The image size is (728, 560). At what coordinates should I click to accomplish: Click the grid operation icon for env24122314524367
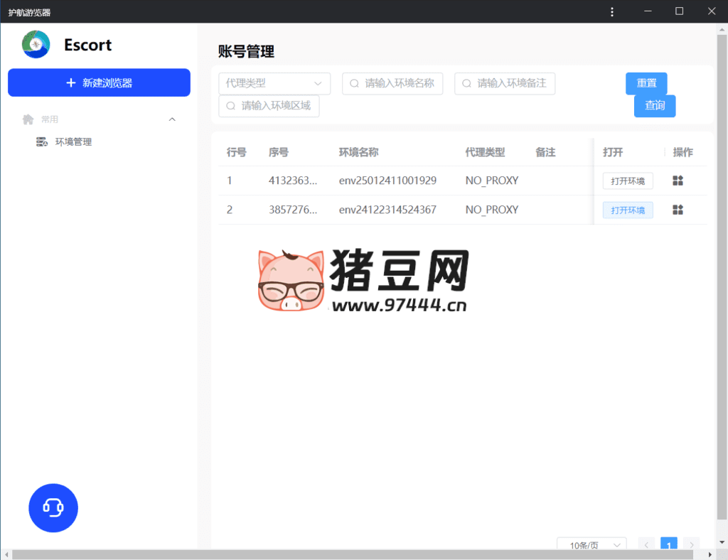[x=677, y=210]
